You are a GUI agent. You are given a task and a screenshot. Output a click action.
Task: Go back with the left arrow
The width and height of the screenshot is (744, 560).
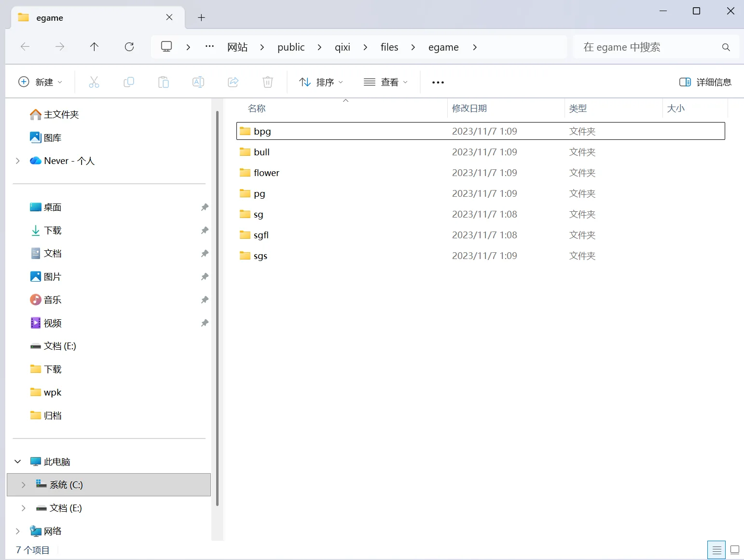[25, 47]
